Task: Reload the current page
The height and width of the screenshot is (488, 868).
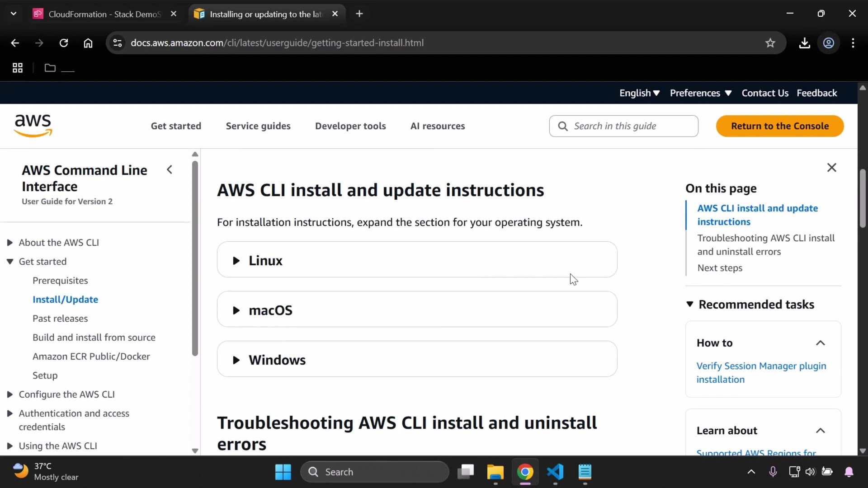Action: 64,42
